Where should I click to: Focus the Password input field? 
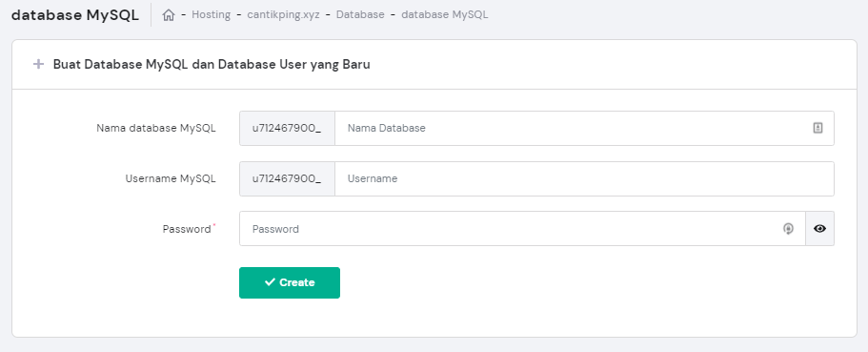coord(522,228)
